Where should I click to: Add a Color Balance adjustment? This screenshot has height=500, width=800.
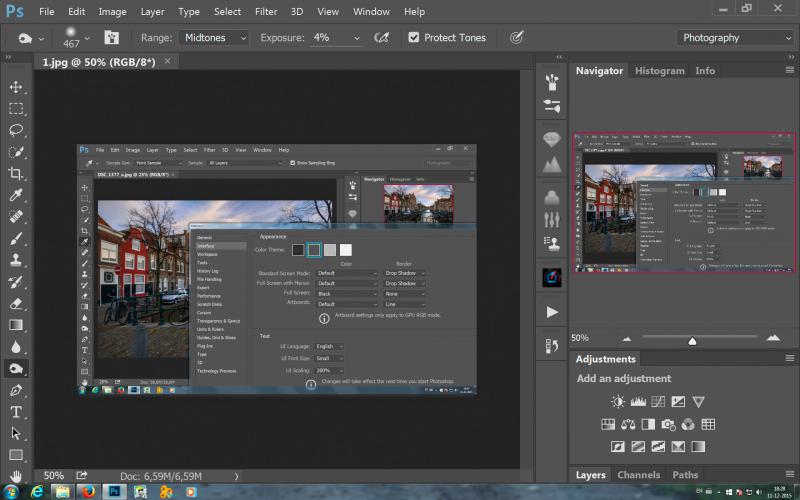coord(628,424)
